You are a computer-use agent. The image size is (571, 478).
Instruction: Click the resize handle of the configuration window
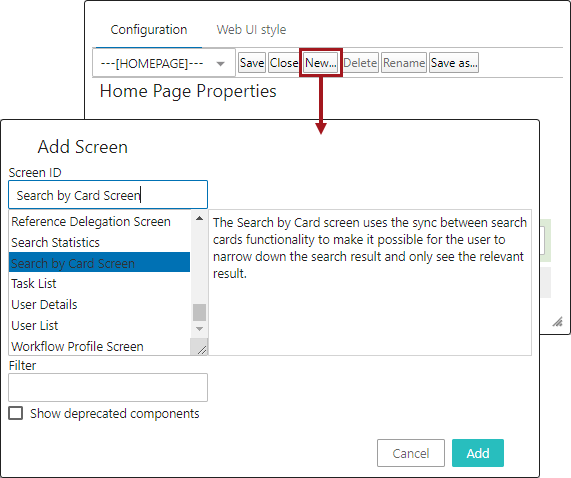[x=558, y=322]
